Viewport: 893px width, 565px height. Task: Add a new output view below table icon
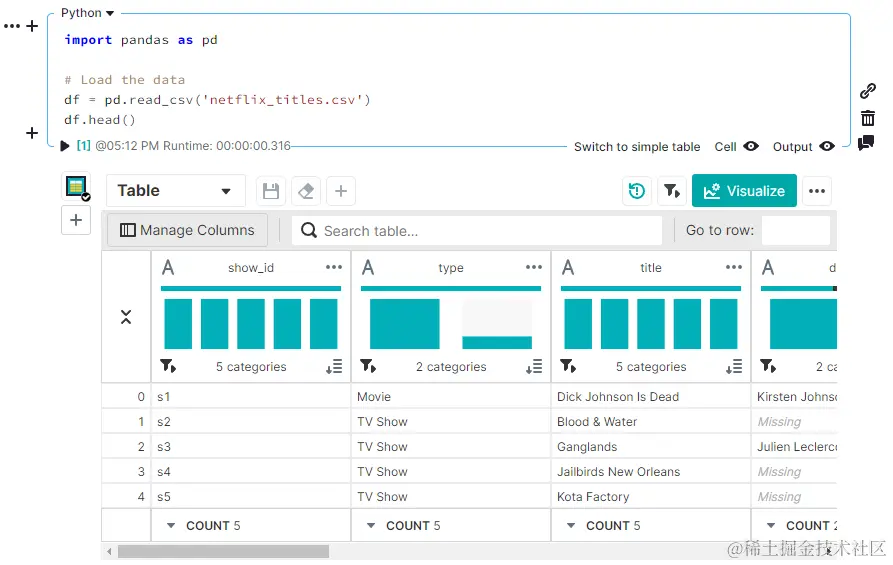[x=76, y=220]
